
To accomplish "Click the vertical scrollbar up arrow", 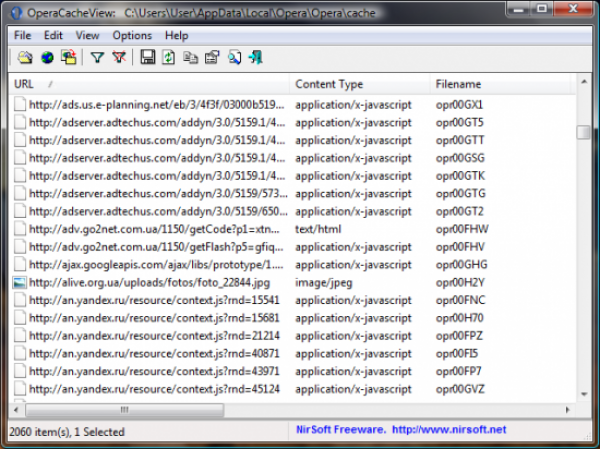I will (584, 82).
